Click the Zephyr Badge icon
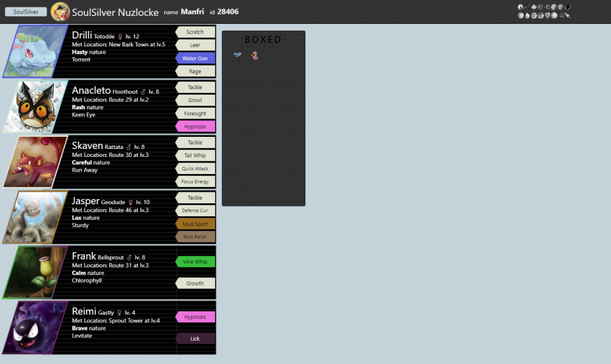611x364 pixels. (521, 7)
